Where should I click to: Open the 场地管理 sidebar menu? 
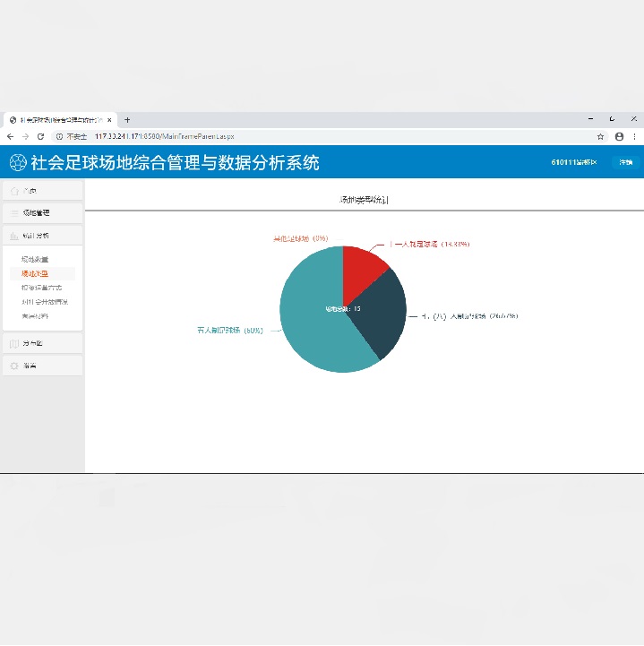pyautogui.click(x=43, y=213)
